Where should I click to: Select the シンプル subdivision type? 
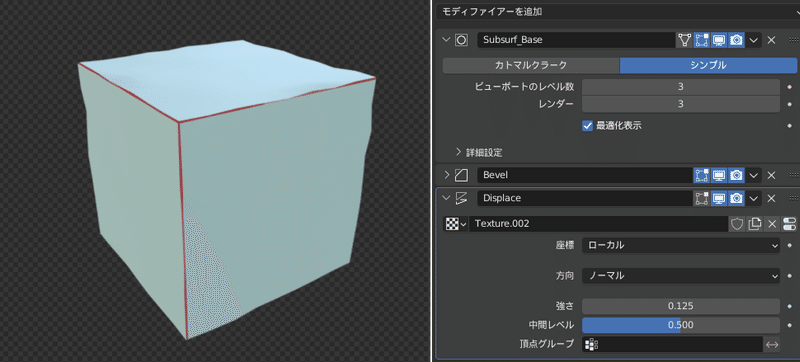point(708,65)
